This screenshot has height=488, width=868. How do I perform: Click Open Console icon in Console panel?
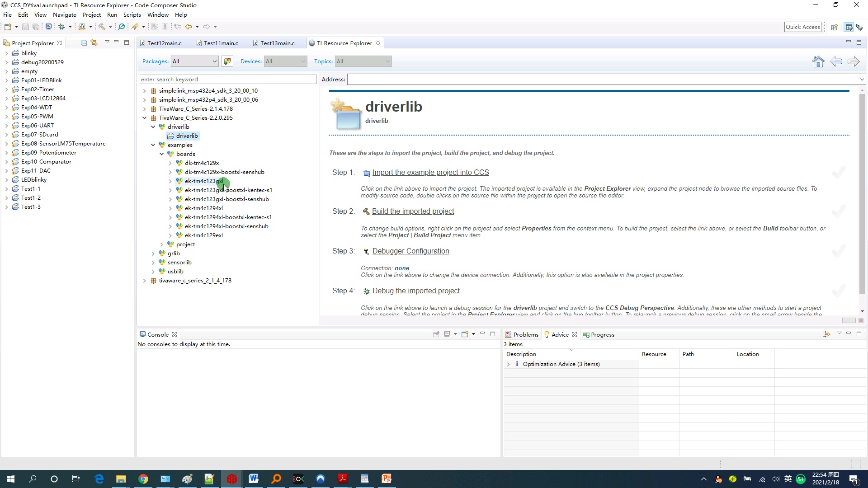(465, 334)
